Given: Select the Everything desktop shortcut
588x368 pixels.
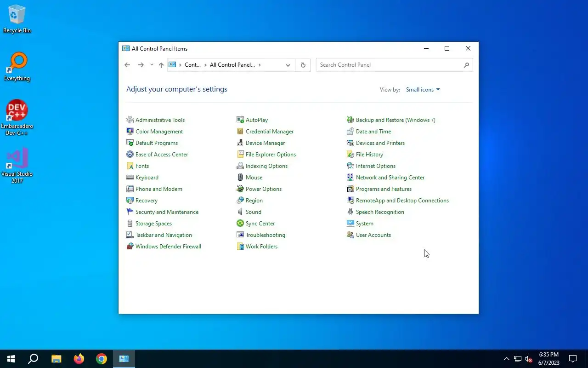Looking at the screenshot, I should 17,67.
